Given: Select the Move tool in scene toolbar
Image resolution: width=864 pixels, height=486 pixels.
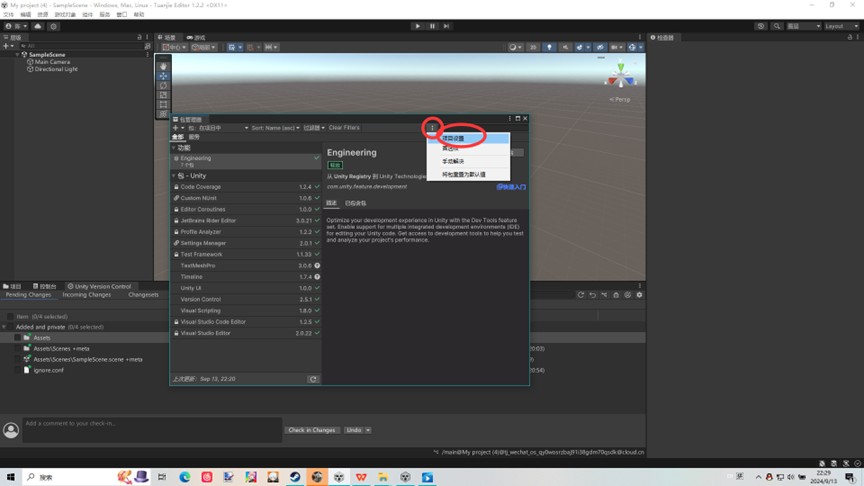Looking at the screenshot, I should click(x=164, y=76).
